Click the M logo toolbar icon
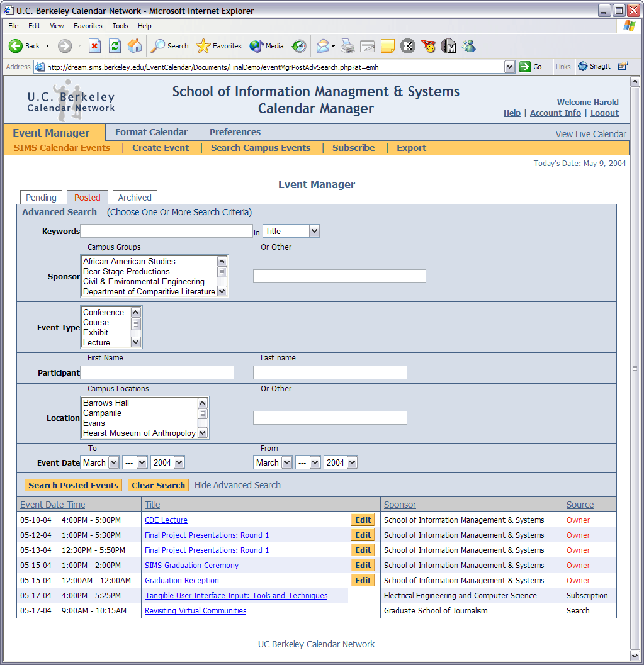The width and height of the screenshot is (644, 665). click(448, 46)
